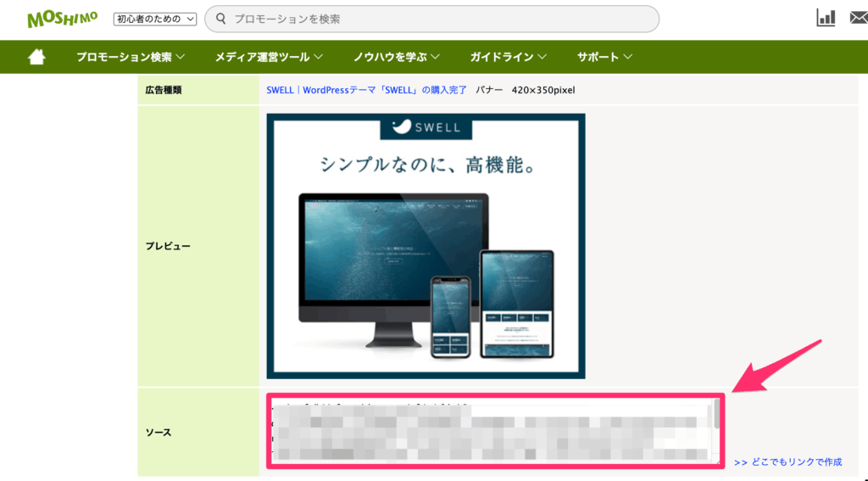Select the サポート menu label
Viewport: 868px width, 481px height.
tap(598, 57)
